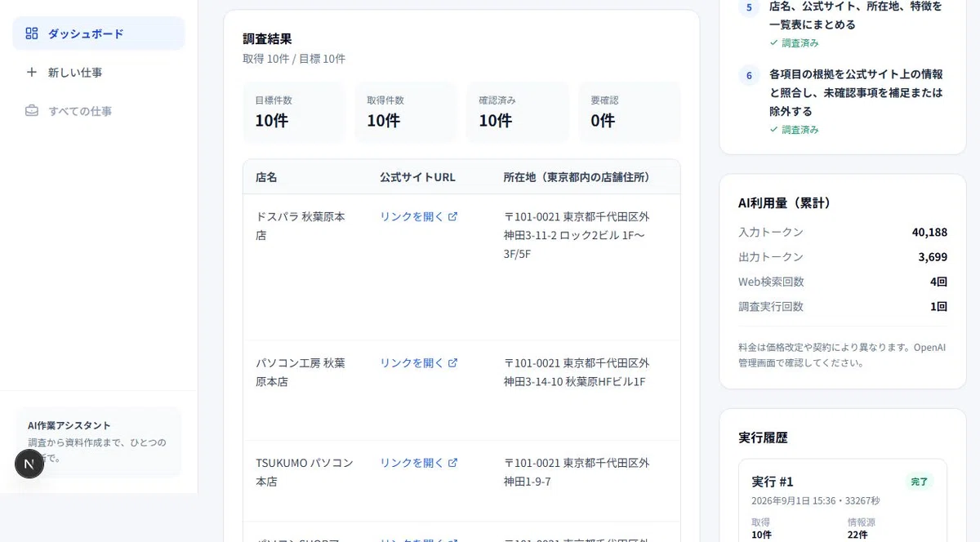Click the 神田1-9-7 address cell

coord(577,472)
